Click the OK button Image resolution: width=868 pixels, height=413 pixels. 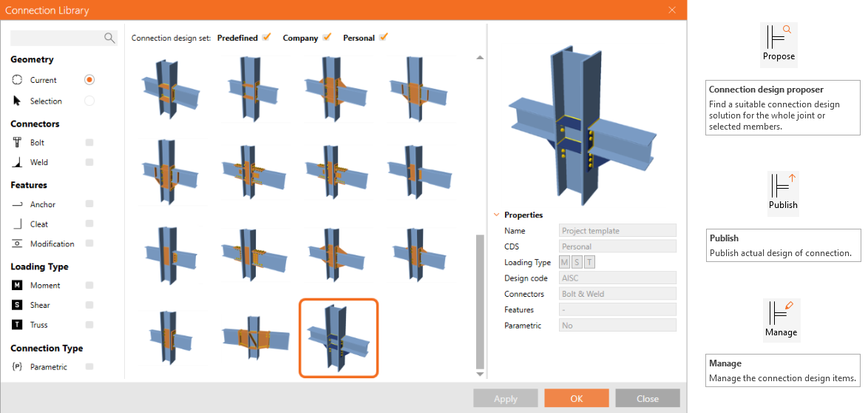point(576,398)
